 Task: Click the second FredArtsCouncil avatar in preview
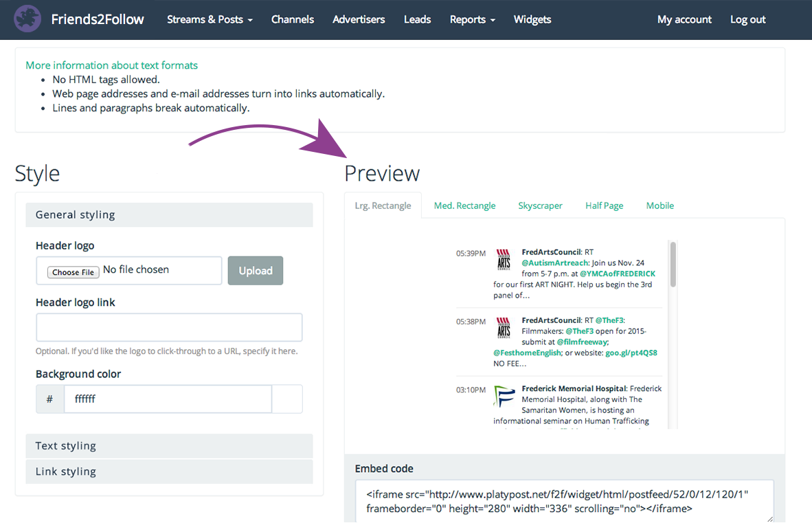(504, 327)
